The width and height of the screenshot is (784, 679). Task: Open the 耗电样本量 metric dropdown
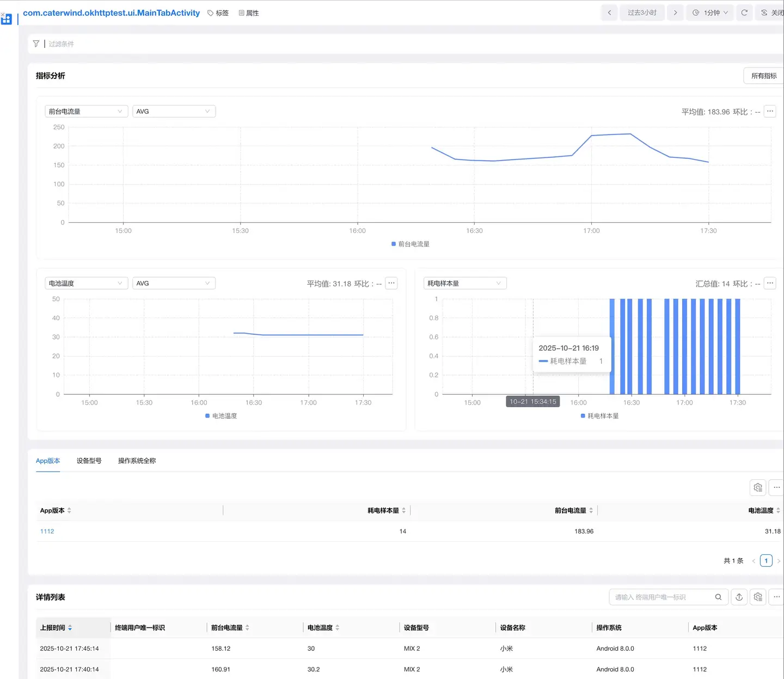[465, 283]
